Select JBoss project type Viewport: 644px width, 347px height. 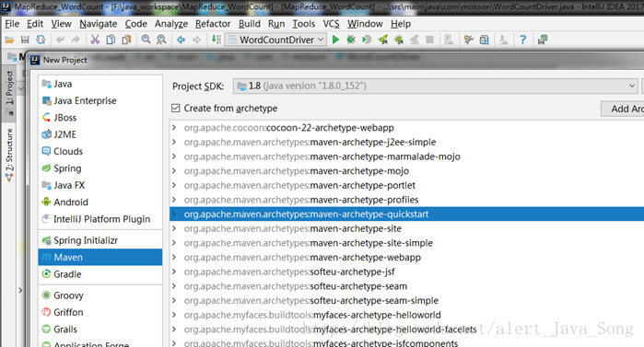pyautogui.click(x=100, y=118)
